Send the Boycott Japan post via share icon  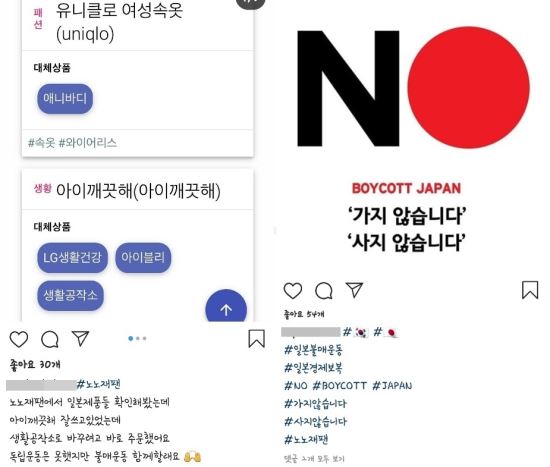[x=354, y=290]
